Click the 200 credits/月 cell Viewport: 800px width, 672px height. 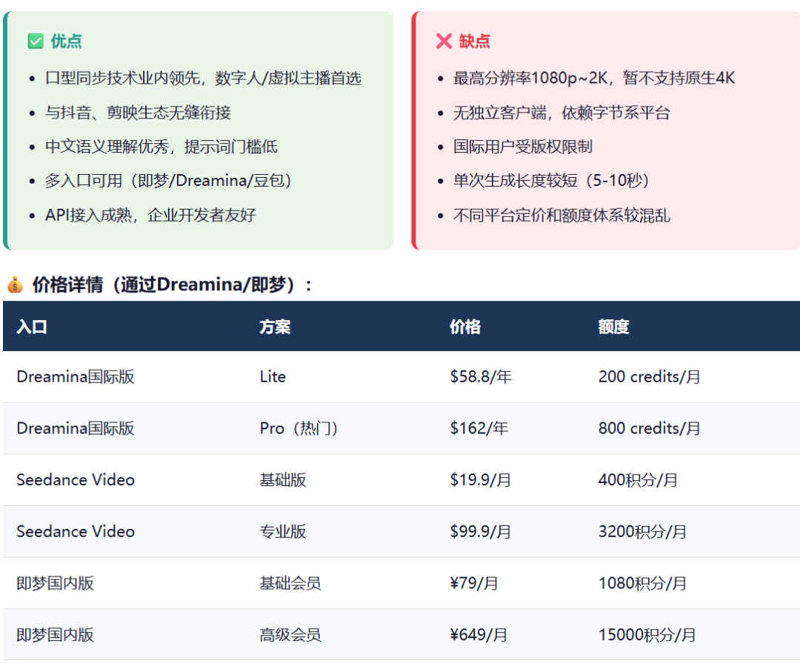click(x=650, y=376)
